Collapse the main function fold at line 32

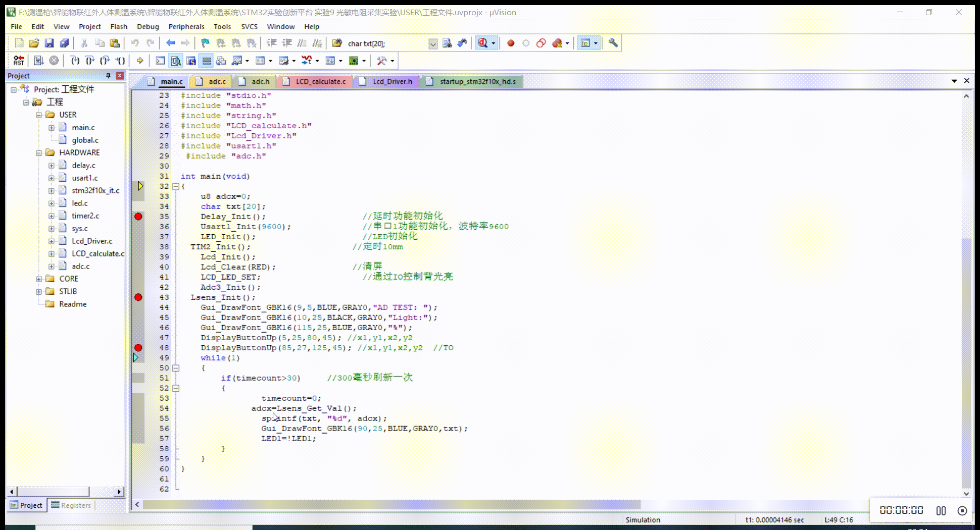(x=176, y=186)
